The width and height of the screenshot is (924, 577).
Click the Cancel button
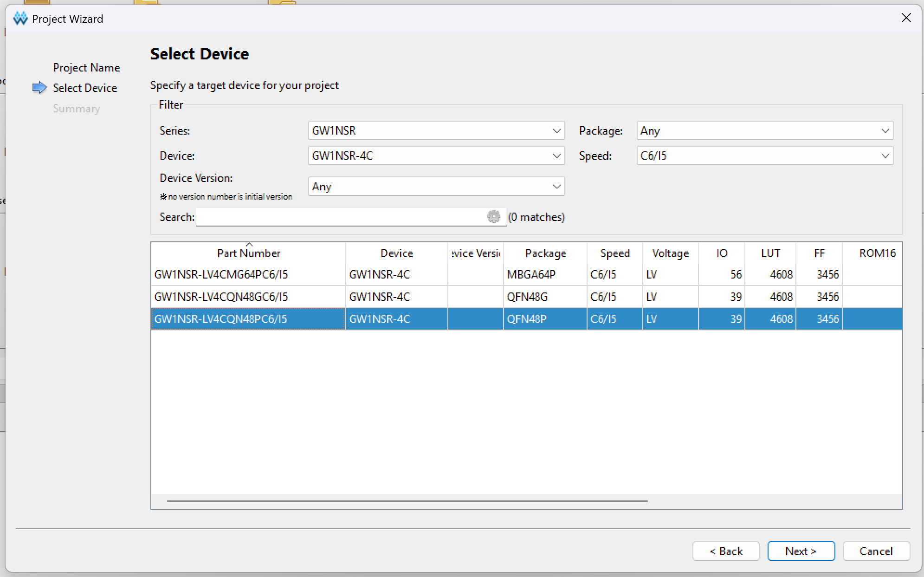tap(876, 551)
